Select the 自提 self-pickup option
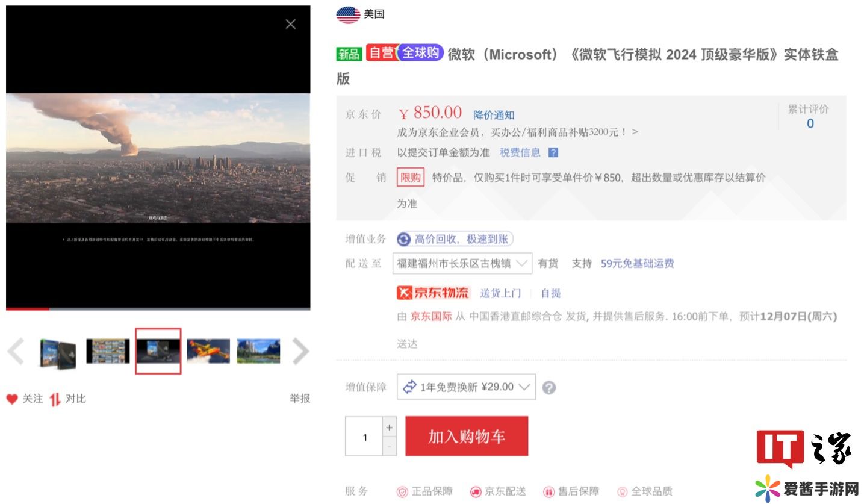 [x=550, y=293]
